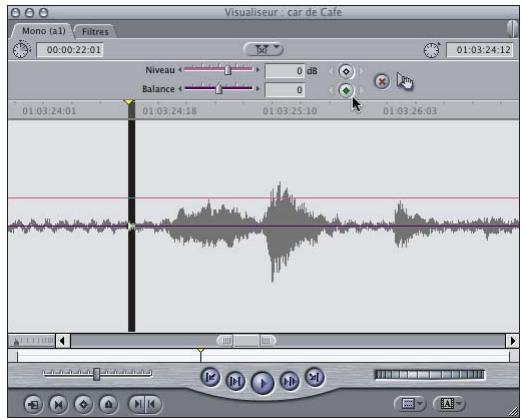The image size is (523, 420).
Task: Click the Mark Out button
Action: (x=153, y=404)
